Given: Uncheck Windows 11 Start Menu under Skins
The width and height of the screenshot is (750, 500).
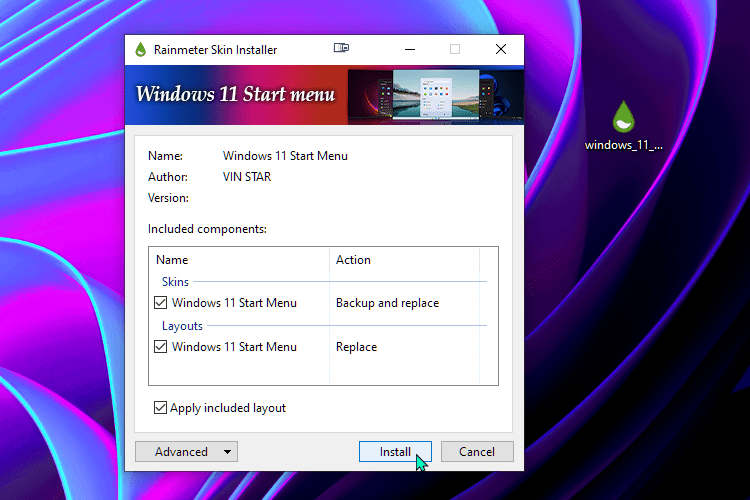Looking at the screenshot, I should [x=161, y=303].
